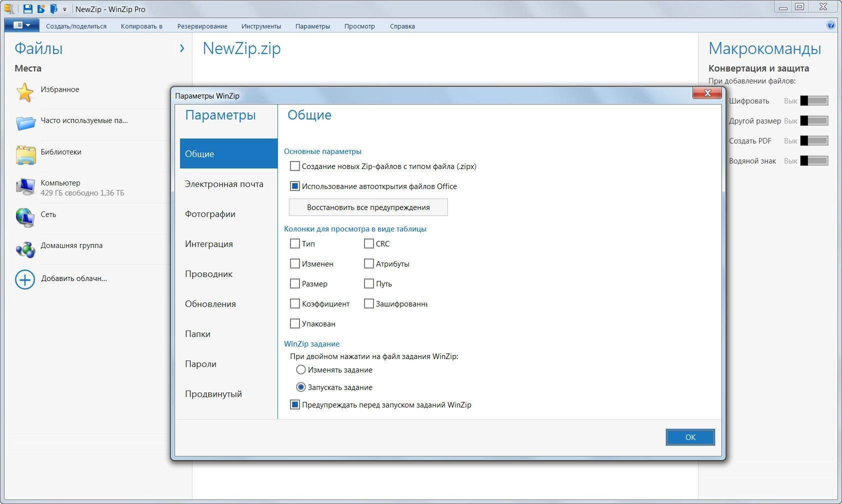The image size is (842, 504).
Task: Check the Атрибуты column checkbox
Action: point(369,263)
